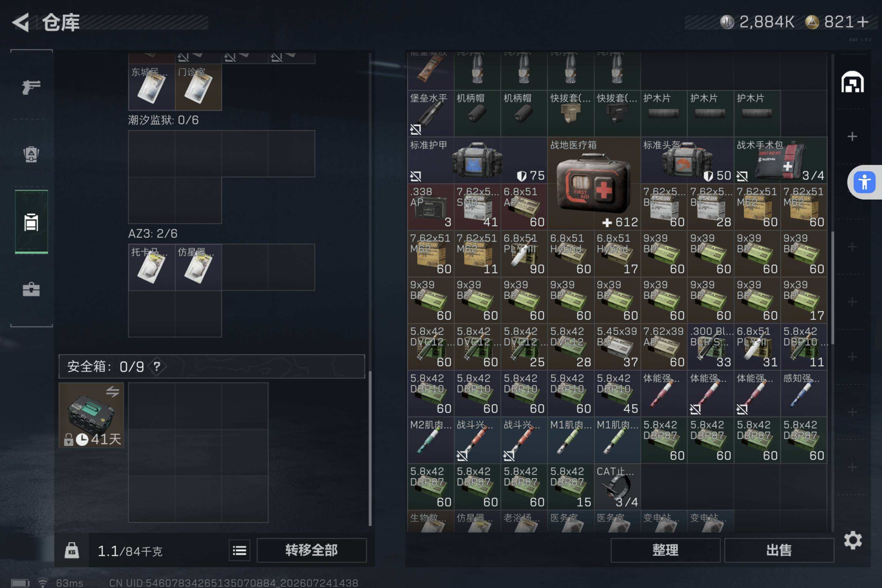The width and height of the screenshot is (882, 588).
Task: Open the briefcase tab in sidebar
Action: coord(31,289)
